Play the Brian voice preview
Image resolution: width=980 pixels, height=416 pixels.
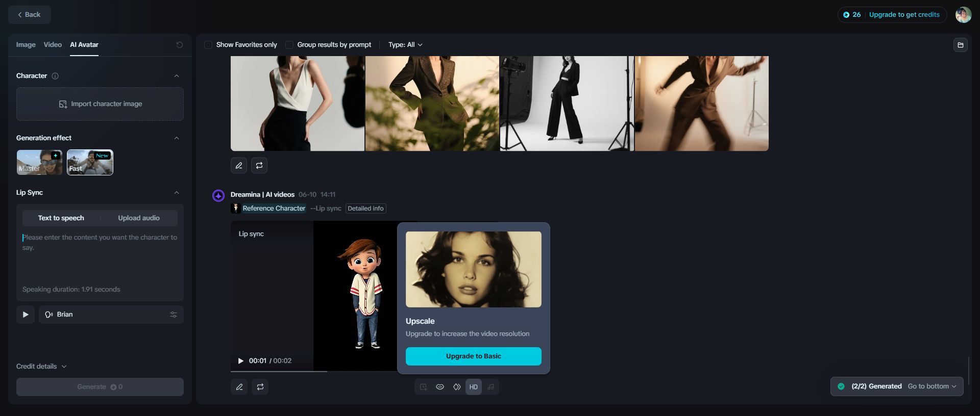click(26, 315)
